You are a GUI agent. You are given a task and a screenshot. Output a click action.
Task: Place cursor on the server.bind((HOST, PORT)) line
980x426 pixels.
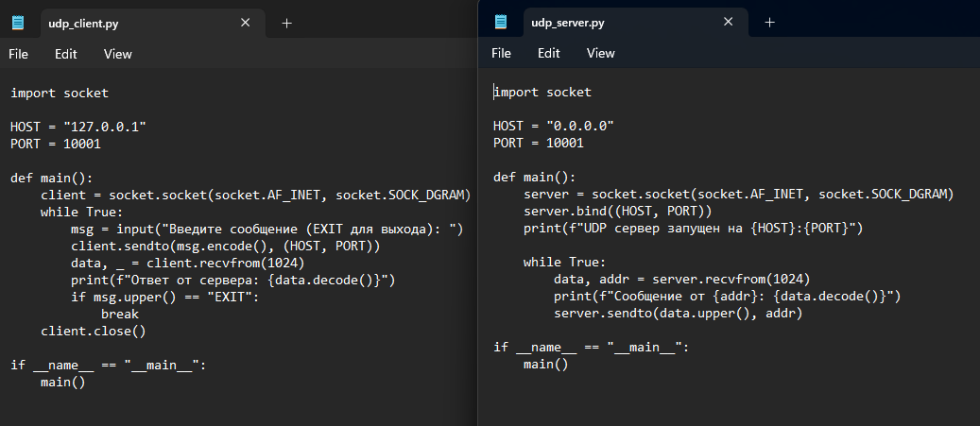[617, 212]
